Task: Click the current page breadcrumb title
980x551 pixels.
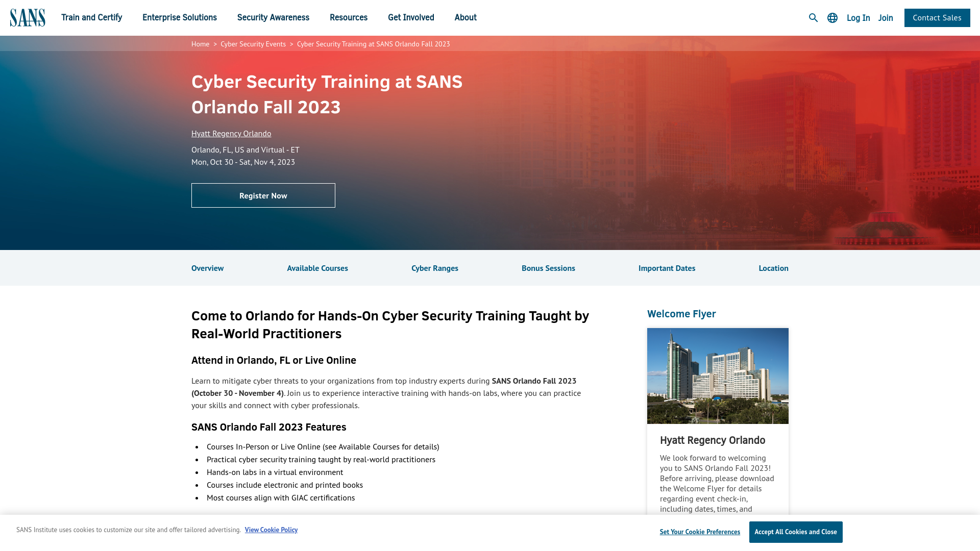Action: point(374,44)
